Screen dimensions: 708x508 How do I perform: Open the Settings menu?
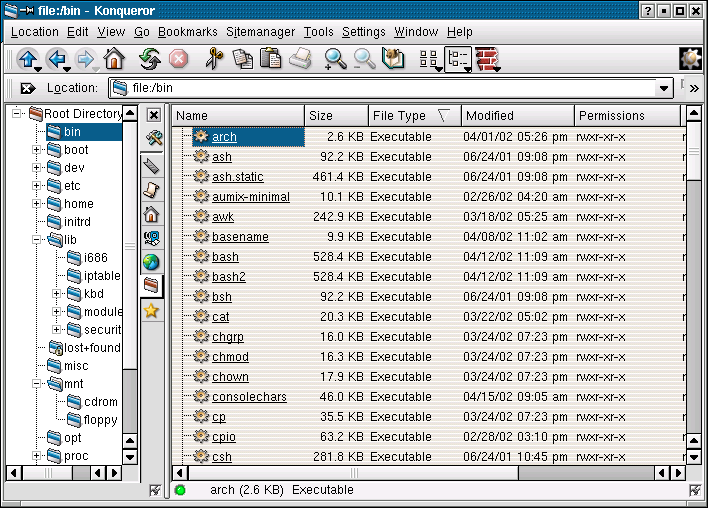click(x=363, y=32)
